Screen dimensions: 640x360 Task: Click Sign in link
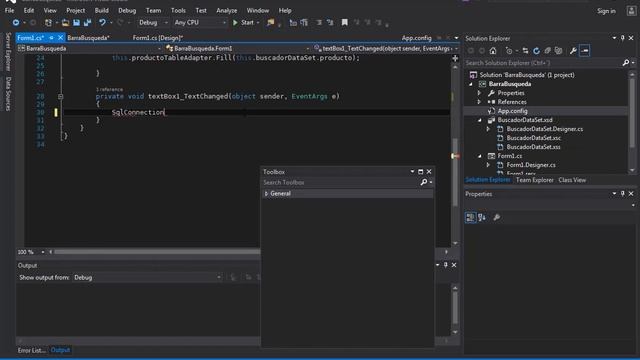[606, 11]
